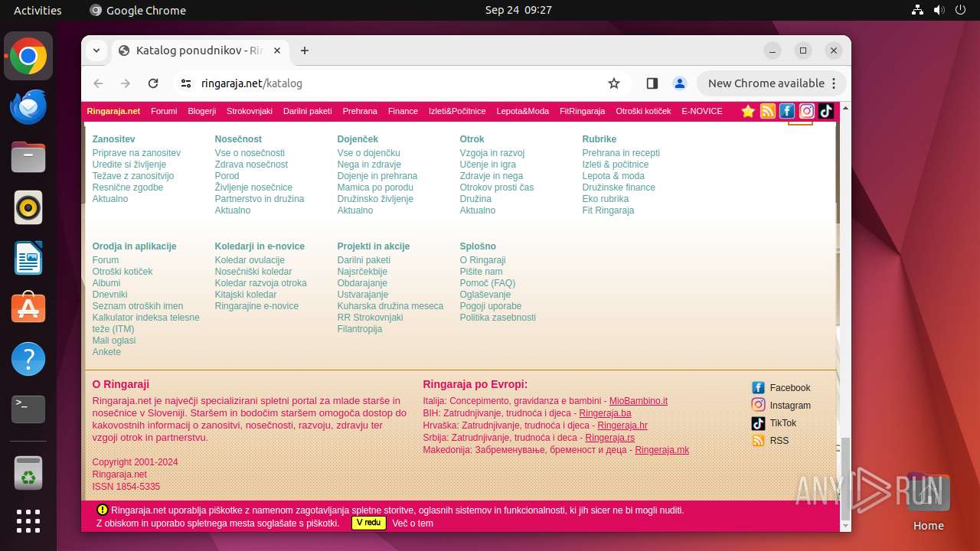Open the system status menu
The image size is (980, 551).
coord(939,10)
